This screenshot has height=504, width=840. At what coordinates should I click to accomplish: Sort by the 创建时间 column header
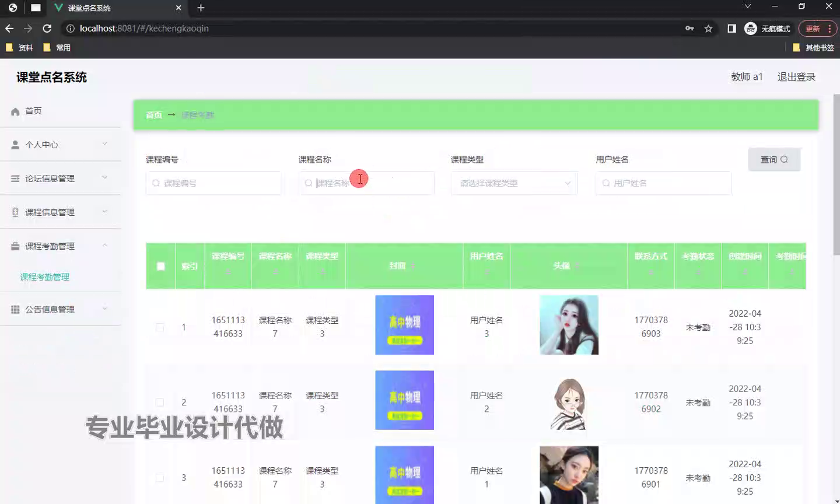point(745,265)
